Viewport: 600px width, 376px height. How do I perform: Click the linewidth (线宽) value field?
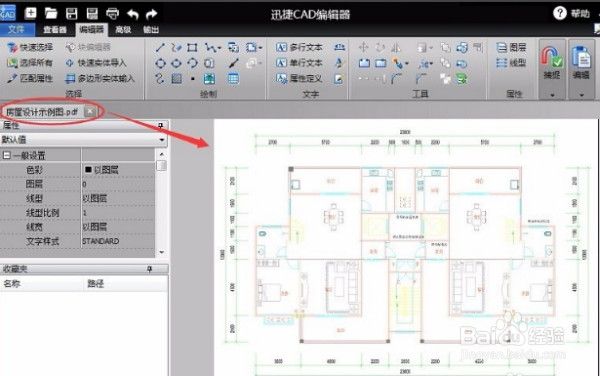pyautogui.click(x=118, y=227)
